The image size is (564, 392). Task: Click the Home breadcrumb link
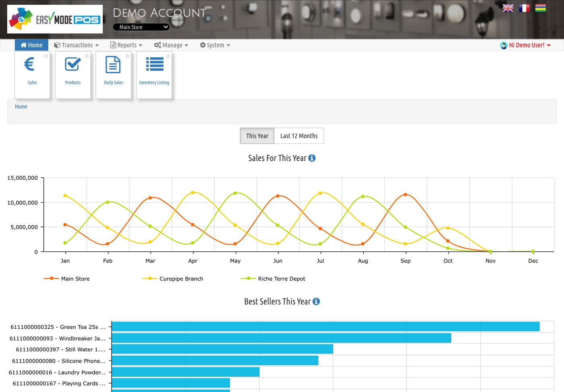(21, 107)
